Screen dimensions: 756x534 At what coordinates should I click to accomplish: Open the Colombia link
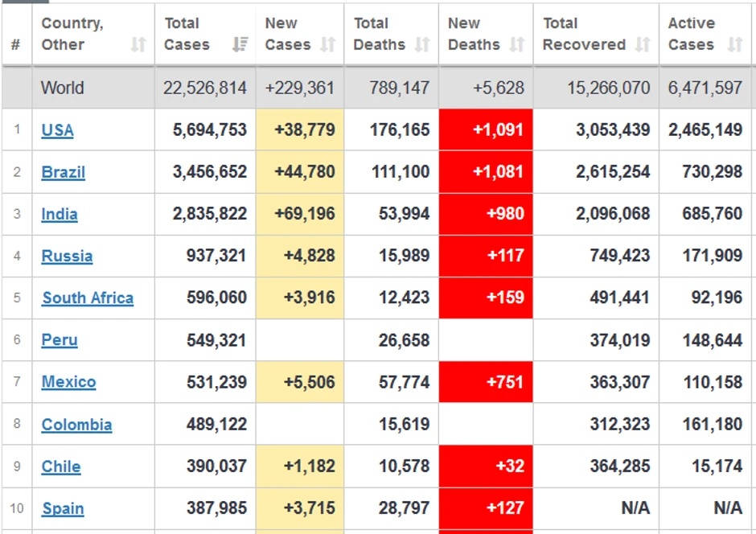pyautogui.click(x=76, y=425)
